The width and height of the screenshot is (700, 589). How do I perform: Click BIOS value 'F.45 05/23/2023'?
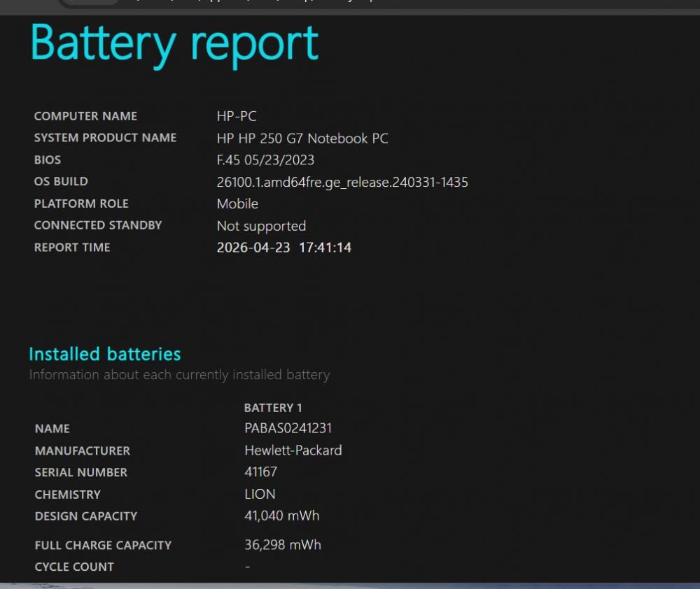(265, 159)
